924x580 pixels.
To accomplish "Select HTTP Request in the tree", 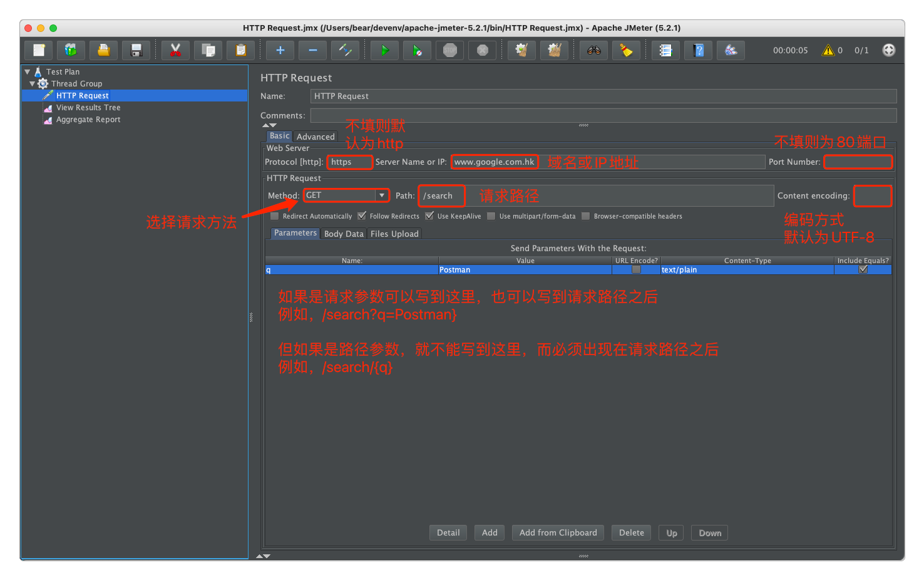I will pos(83,96).
